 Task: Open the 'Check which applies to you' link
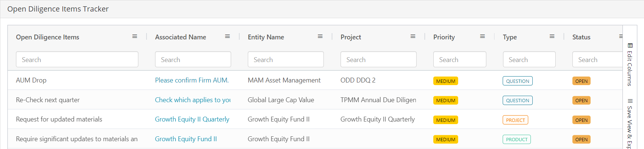193,100
